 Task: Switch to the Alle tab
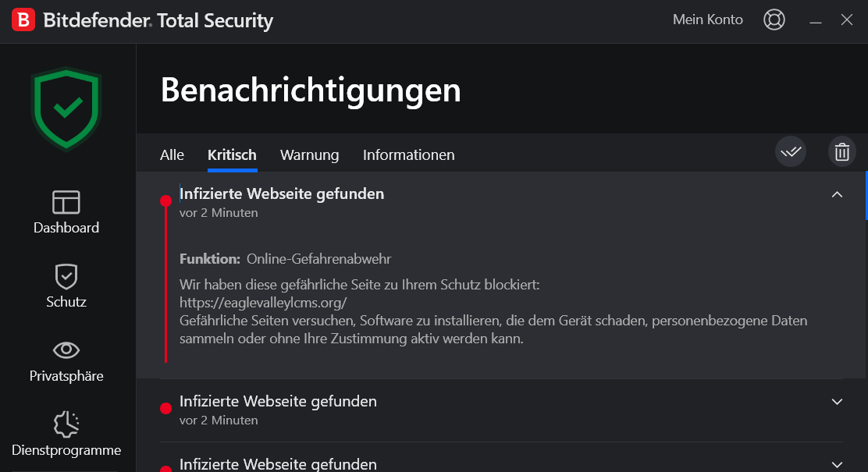[x=173, y=155]
